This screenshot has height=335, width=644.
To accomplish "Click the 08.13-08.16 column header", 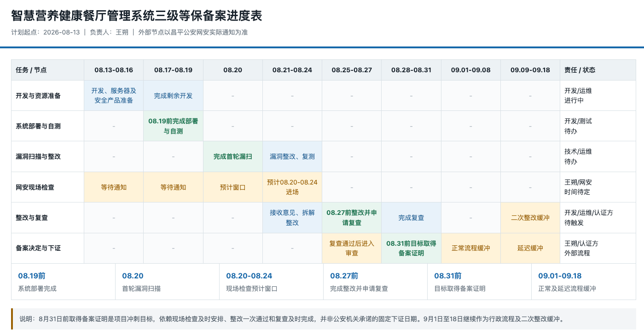I will pyautogui.click(x=114, y=70).
